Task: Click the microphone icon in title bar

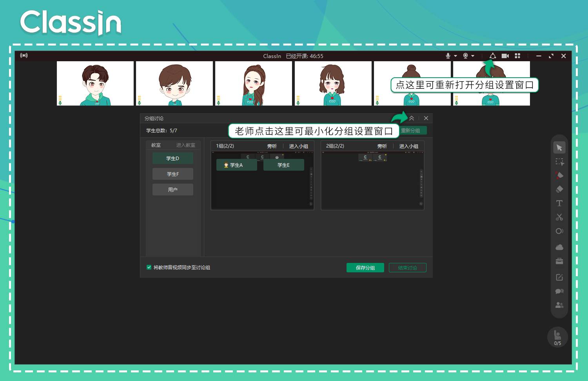Action: click(448, 56)
